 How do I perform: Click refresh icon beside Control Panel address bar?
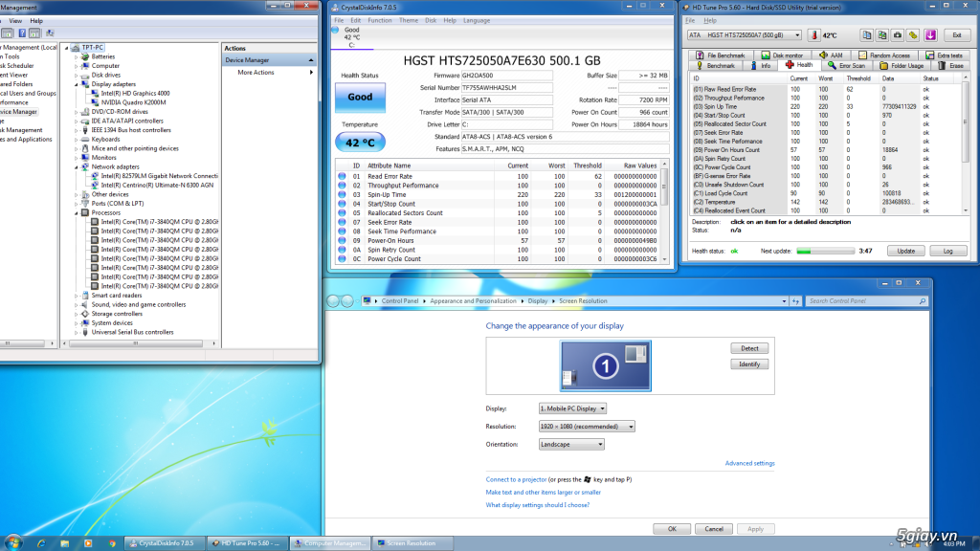pos(795,301)
